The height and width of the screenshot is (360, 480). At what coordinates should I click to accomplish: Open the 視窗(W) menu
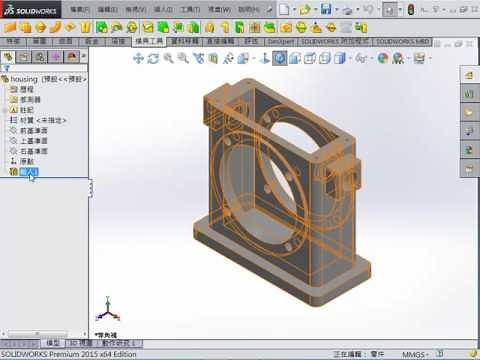[x=219, y=9]
